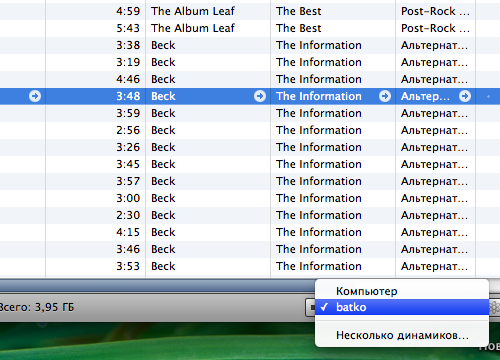Click the arrow icon beside The Information in the highlighted row
The height and width of the screenshot is (360, 500).
385,96
